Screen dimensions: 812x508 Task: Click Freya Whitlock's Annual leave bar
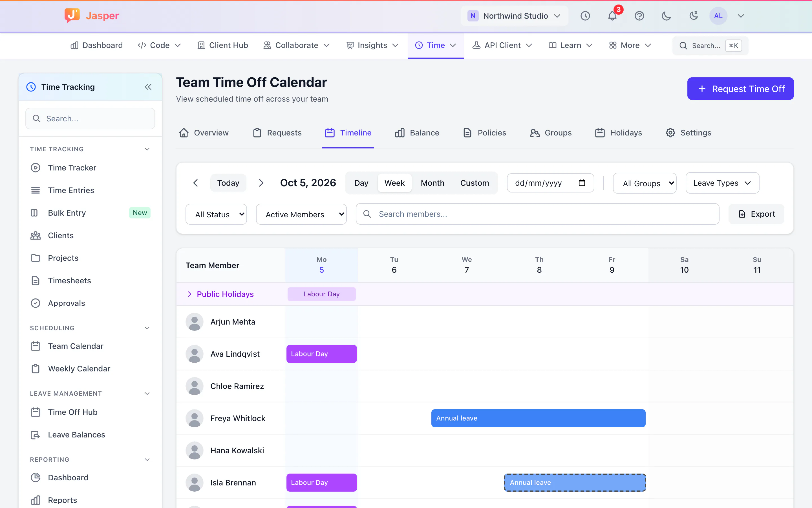pos(538,418)
